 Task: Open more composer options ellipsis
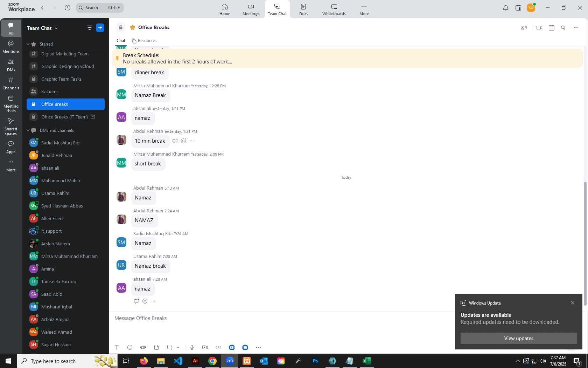pyautogui.click(x=258, y=347)
